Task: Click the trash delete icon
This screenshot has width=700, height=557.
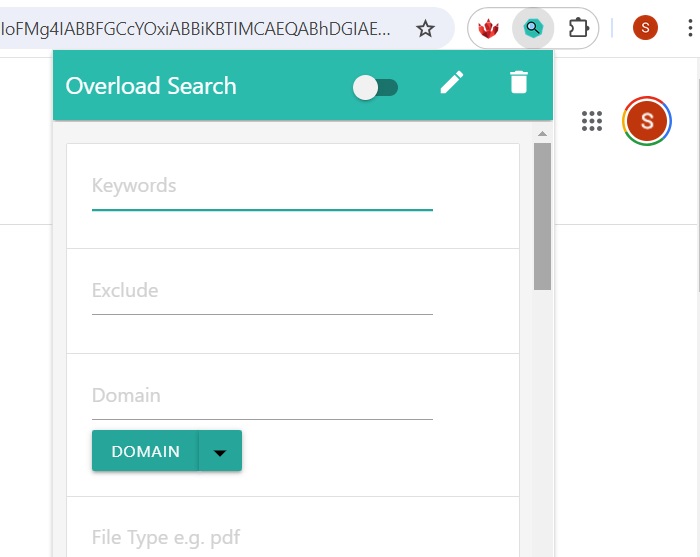Action: [519, 83]
